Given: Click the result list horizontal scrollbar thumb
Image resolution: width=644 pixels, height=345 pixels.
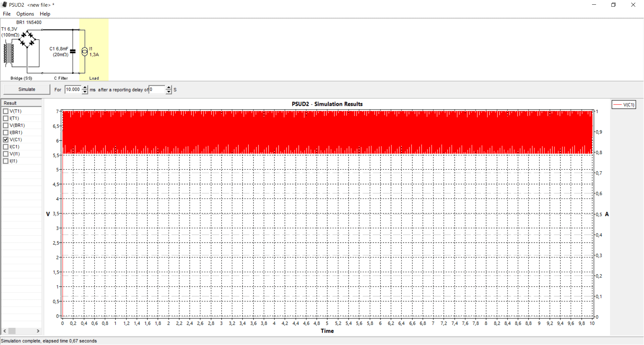Looking at the screenshot, I should click(x=12, y=331).
